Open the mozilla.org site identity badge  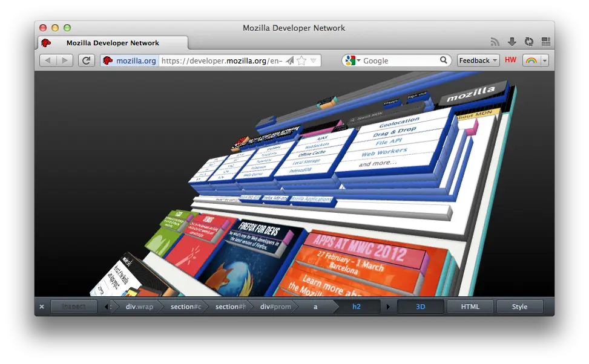pos(130,60)
